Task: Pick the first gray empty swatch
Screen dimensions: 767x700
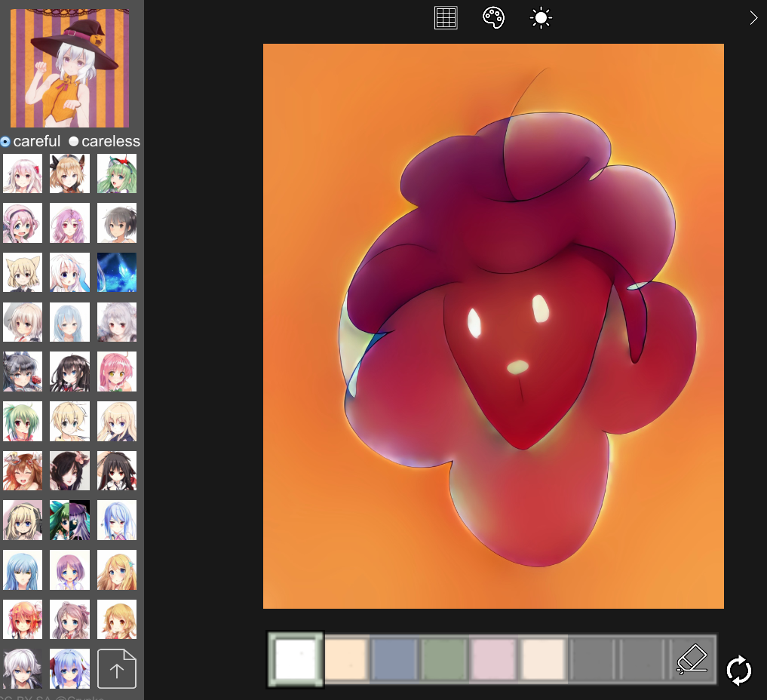Action: point(592,659)
